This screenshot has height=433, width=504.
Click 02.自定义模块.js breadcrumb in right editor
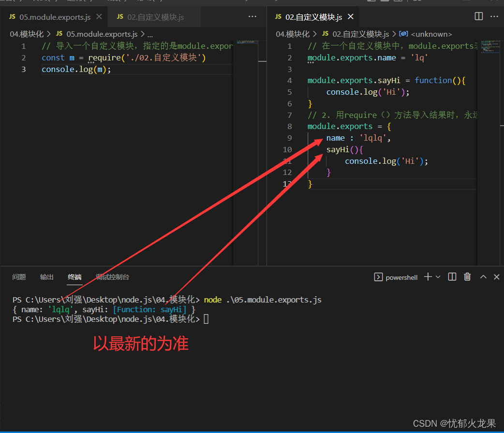356,34
